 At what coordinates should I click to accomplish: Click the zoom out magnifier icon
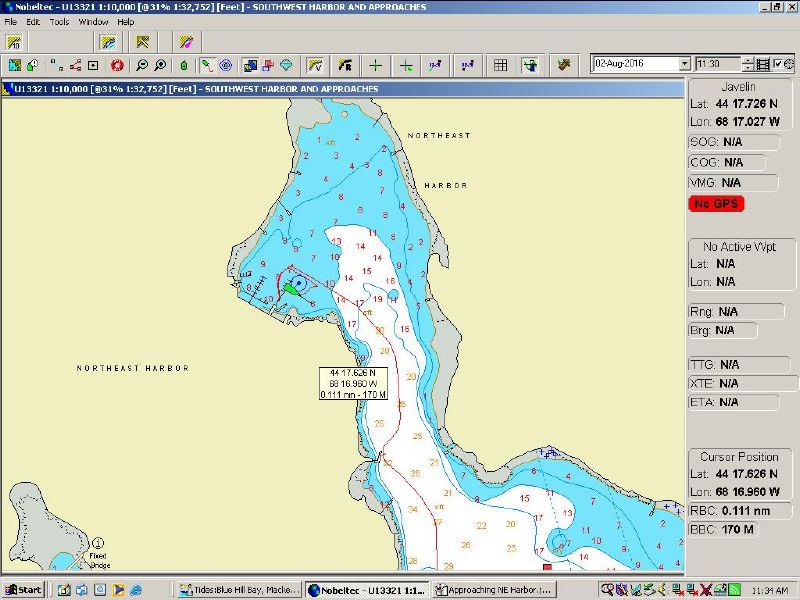pos(142,65)
